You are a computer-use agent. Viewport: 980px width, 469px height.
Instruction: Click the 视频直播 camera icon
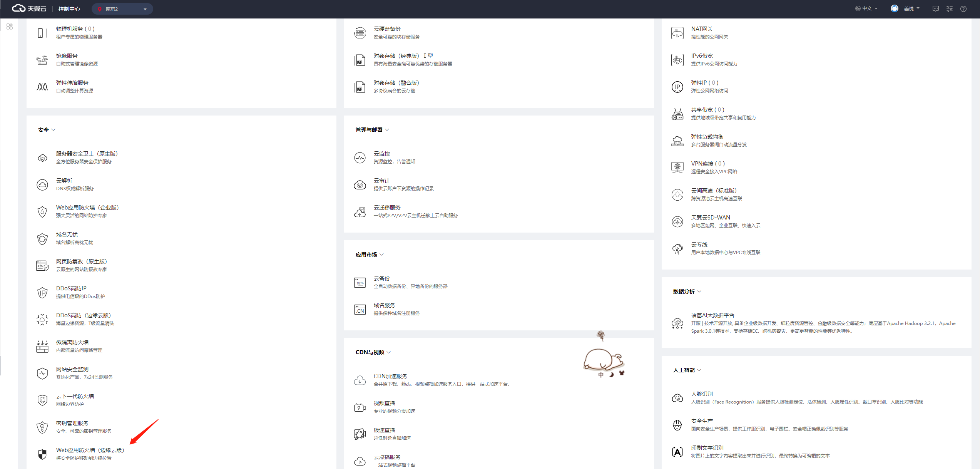click(360, 407)
